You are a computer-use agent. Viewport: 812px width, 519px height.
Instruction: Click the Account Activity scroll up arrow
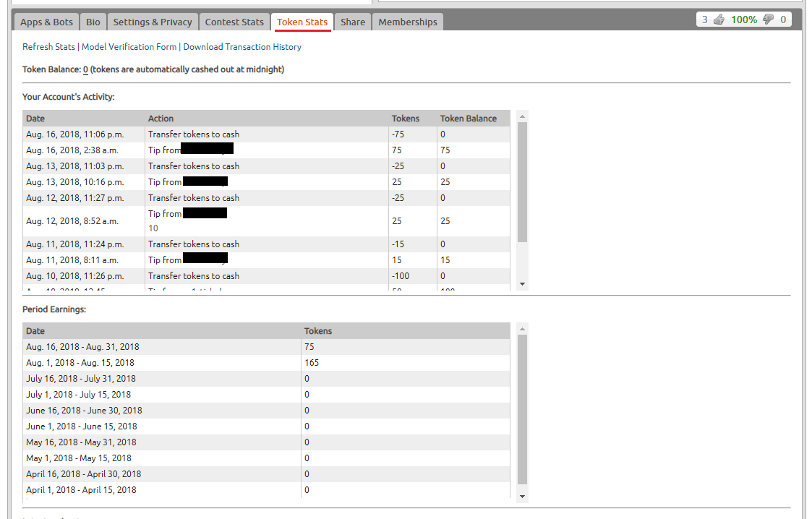pos(523,116)
